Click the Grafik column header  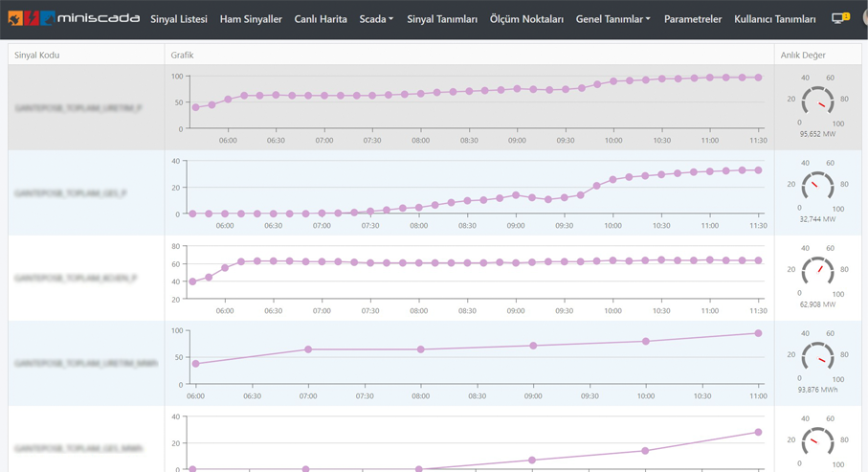(182, 56)
